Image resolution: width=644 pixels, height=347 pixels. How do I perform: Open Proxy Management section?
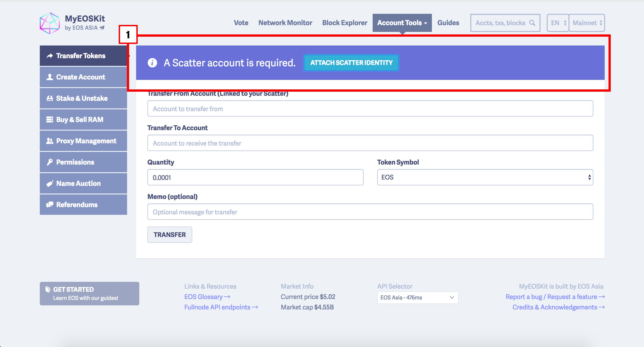pos(83,141)
